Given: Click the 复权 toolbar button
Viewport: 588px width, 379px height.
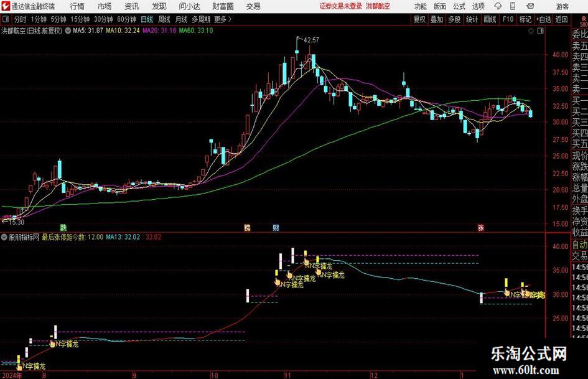Looking at the screenshot, I should pyautogui.click(x=419, y=19).
